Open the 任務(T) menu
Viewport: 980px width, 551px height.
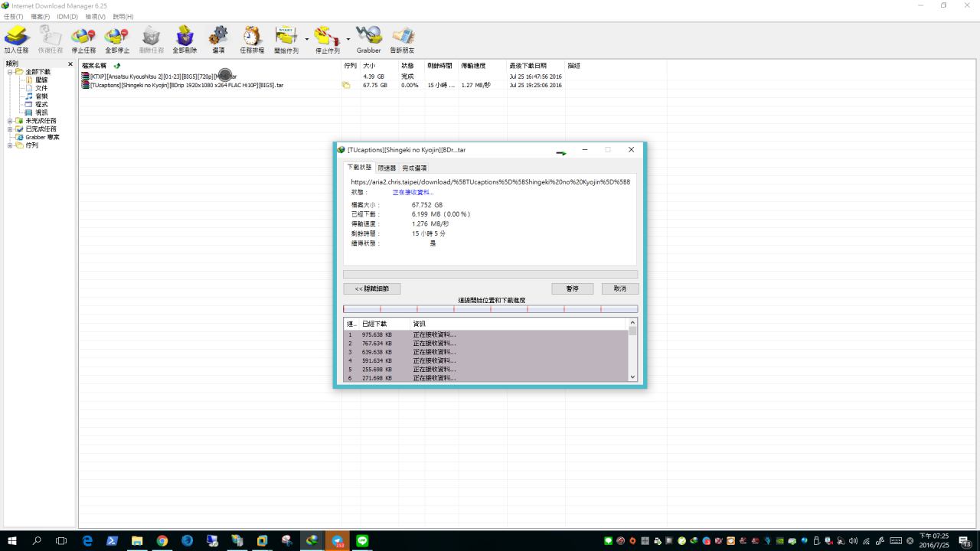point(14,16)
